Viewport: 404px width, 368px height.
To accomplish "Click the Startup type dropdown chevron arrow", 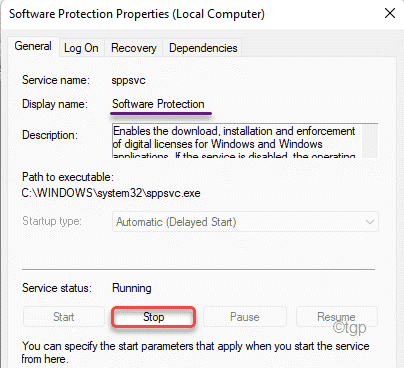I will coord(369,222).
